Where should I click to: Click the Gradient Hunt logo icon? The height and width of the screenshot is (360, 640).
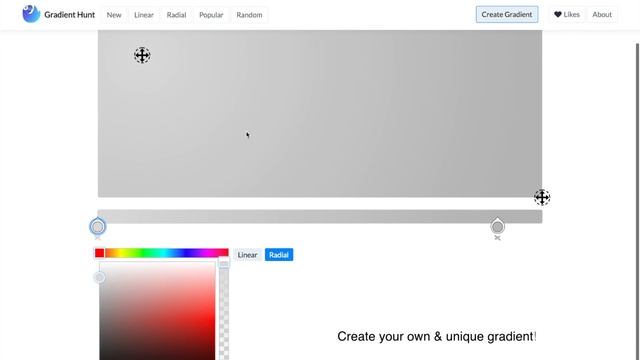(31, 14)
